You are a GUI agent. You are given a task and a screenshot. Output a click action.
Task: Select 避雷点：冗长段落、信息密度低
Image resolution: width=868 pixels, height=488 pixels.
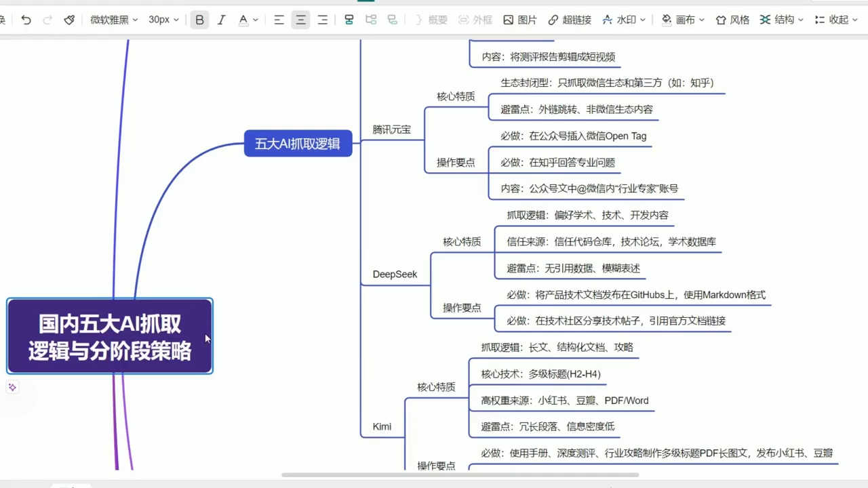548,426
